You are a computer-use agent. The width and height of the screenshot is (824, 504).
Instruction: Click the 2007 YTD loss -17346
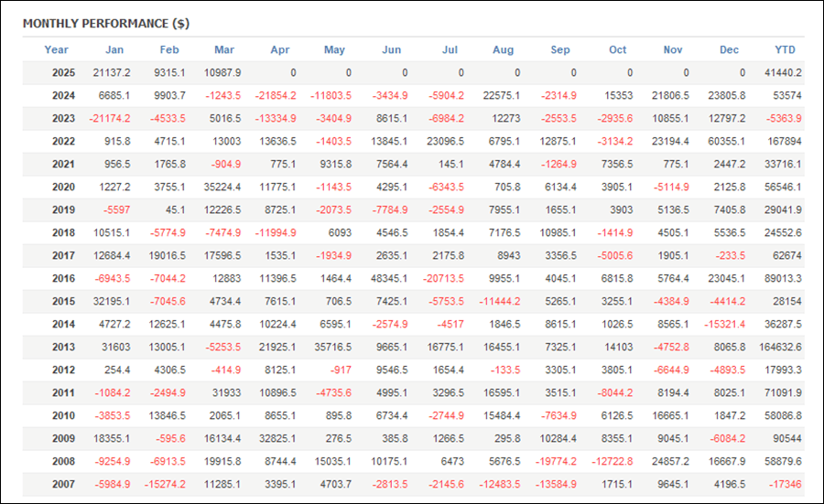(786, 484)
